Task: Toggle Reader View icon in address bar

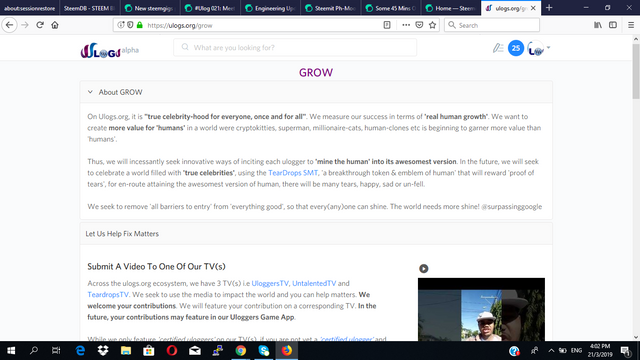Action: [387, 25]
